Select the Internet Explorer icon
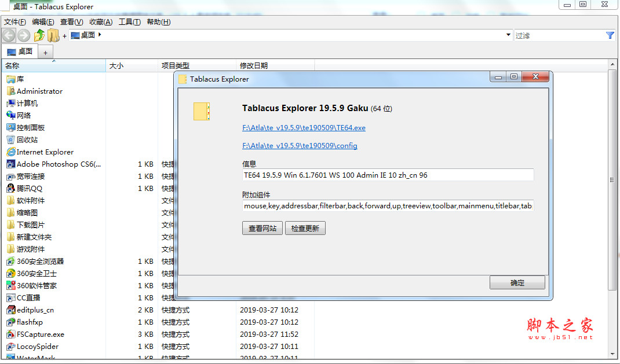Viewport: 620px width, 364px height. point(11,152)
